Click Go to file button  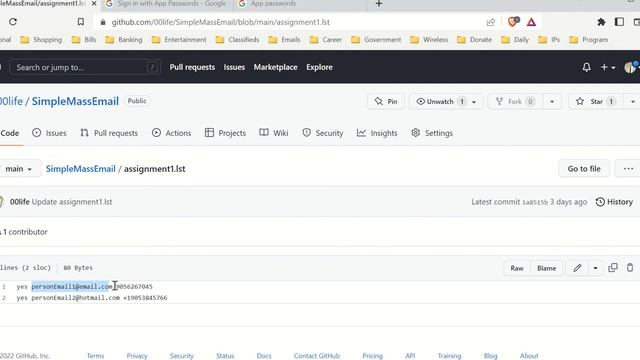pos(584,169)
